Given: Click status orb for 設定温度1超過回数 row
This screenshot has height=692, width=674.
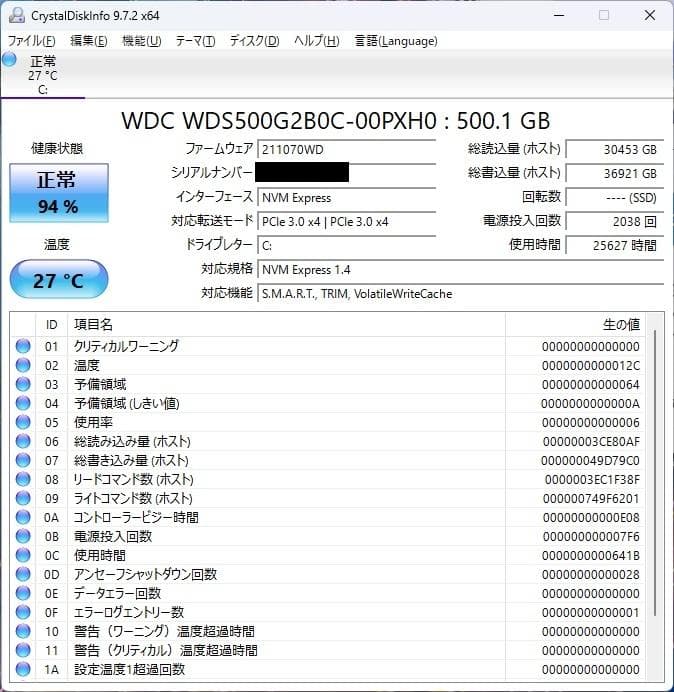Looking at the screenshot, I should pos(23,669).
